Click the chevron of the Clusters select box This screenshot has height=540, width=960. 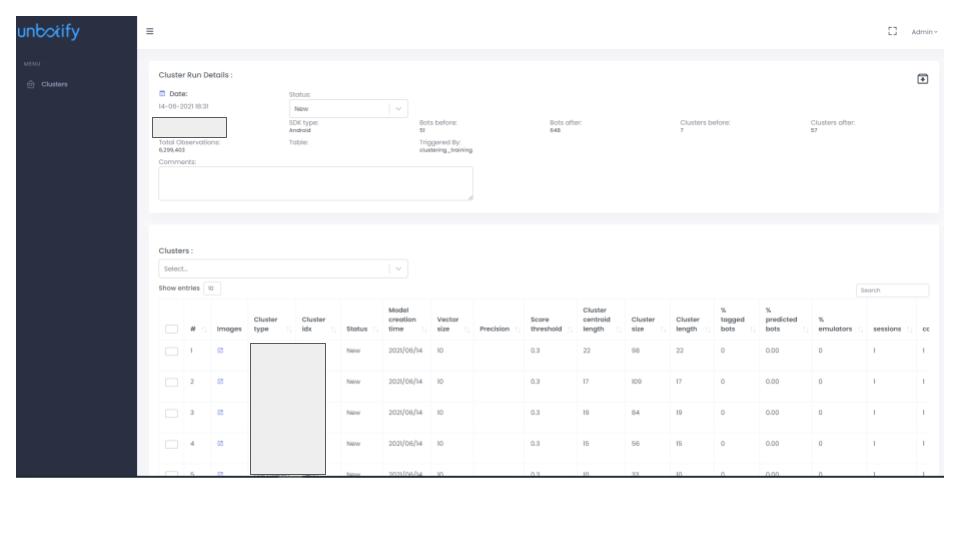tap(399, 269)
